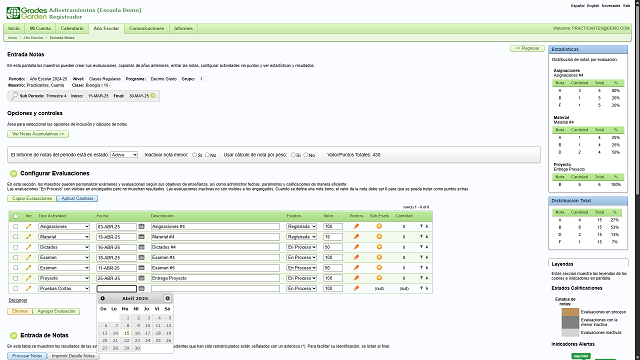Select Si for Inactivar nota menor
This screenshot has width=640, height=360.
point(195,155)
